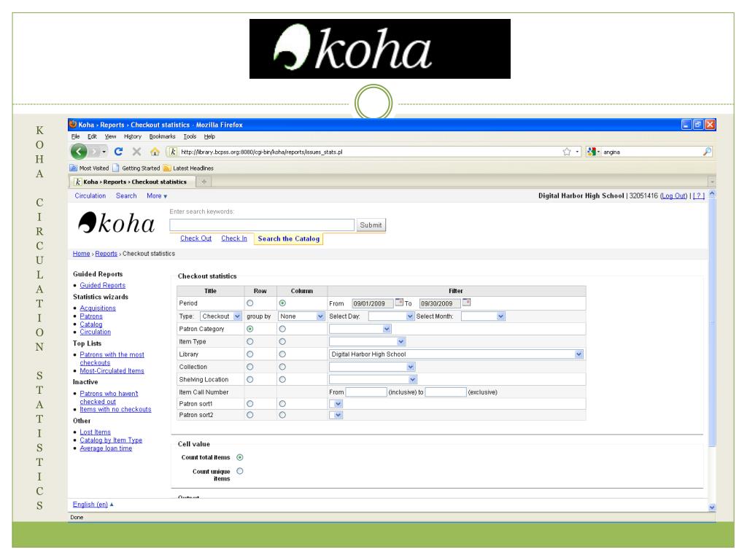Image resolution: width=747 pixels, height=560 pixels.
Task: Select Patron sort1 as Row
Action: pos(250,404)
